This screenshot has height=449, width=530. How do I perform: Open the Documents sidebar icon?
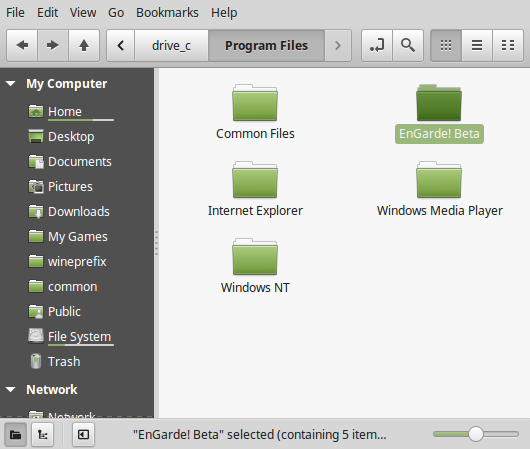36,161
